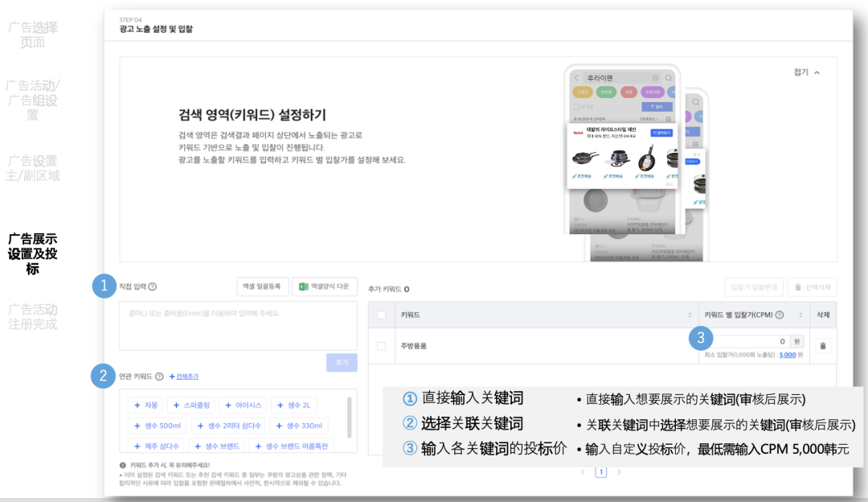Add the related keyword 생수 500ml

[x=158, y=426]
